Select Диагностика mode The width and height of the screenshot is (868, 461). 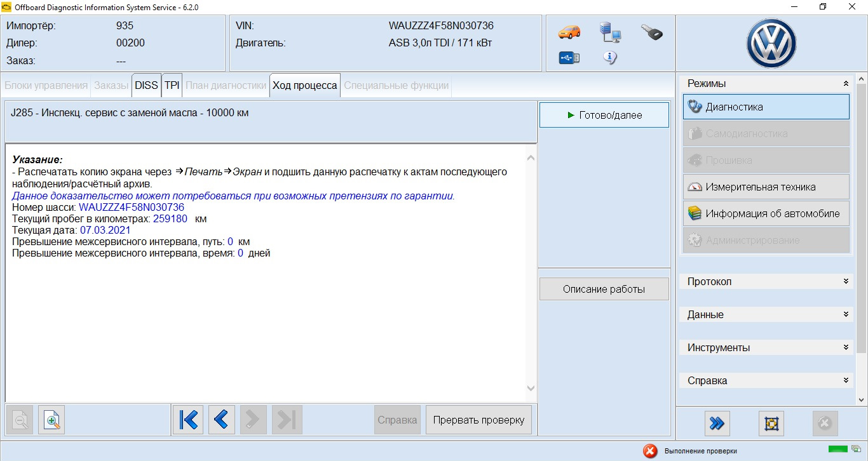(x=766, y=107)
